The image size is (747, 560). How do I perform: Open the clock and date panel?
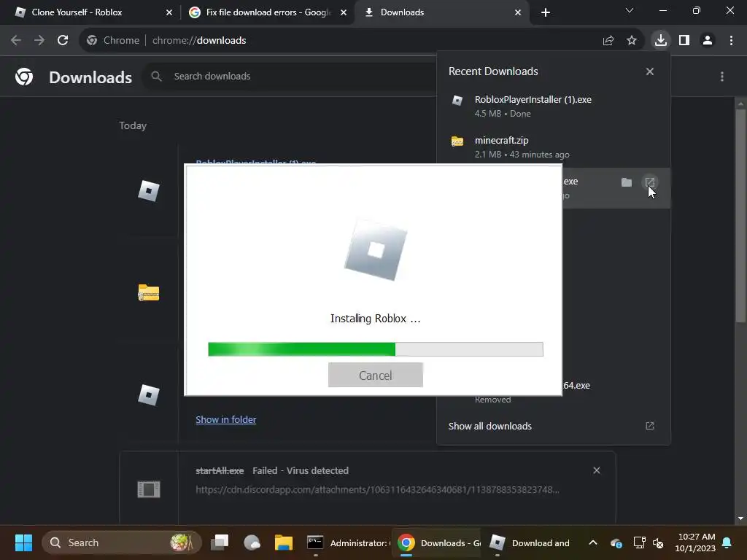click(695, 542)
